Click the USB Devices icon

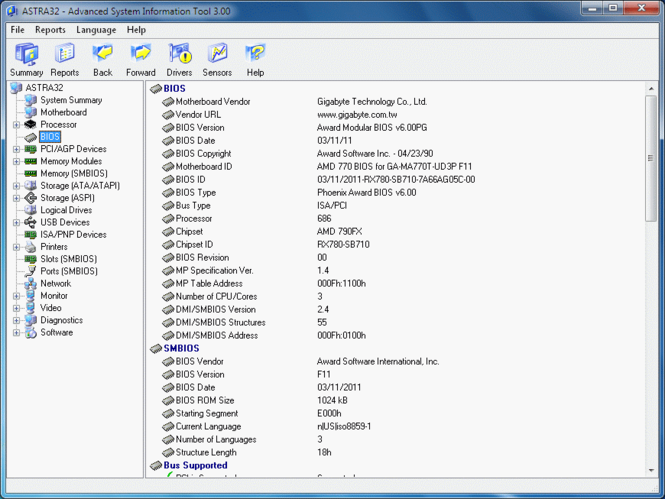(31, 223)
